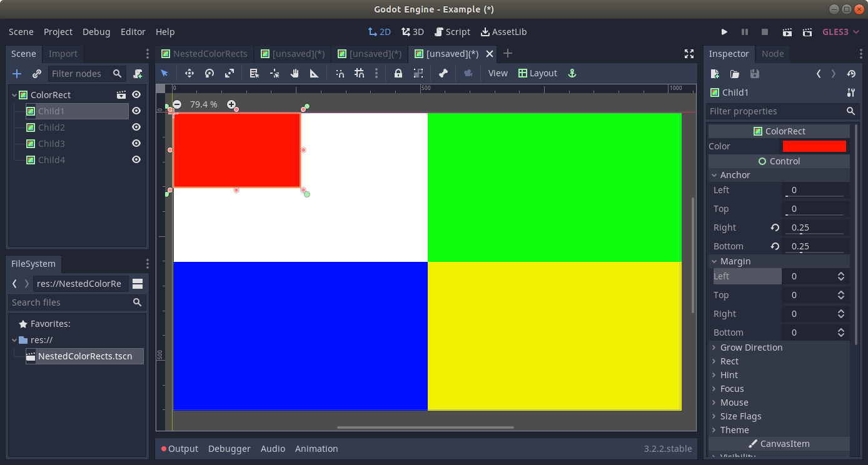The height and width of the screenshot is (465, 868).
Task: Expand the Rect section
Action: tap(779, 361)
